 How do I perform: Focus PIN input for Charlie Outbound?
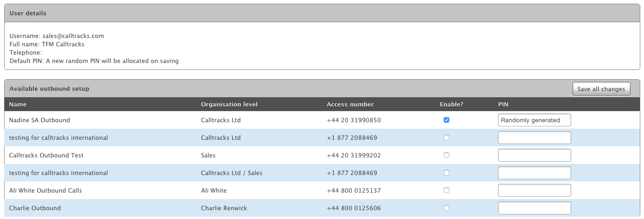coord(535,208)
